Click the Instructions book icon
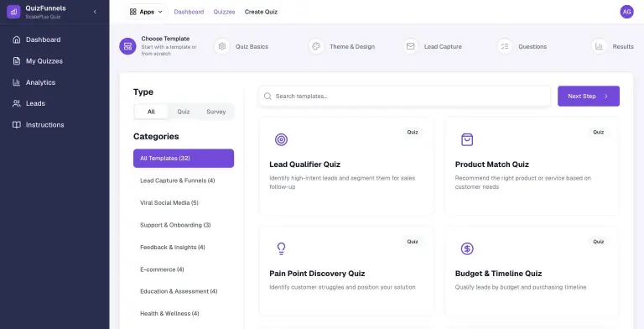The image size is (644, 329). pyautogui.click(x=17, y=124)
